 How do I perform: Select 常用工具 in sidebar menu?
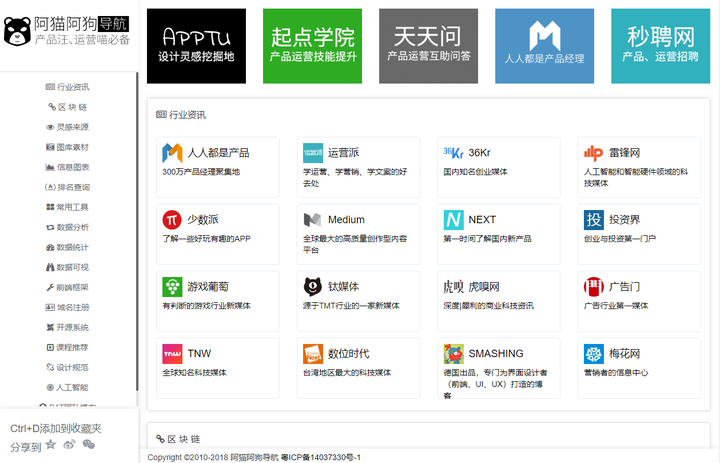coord(68,207)
